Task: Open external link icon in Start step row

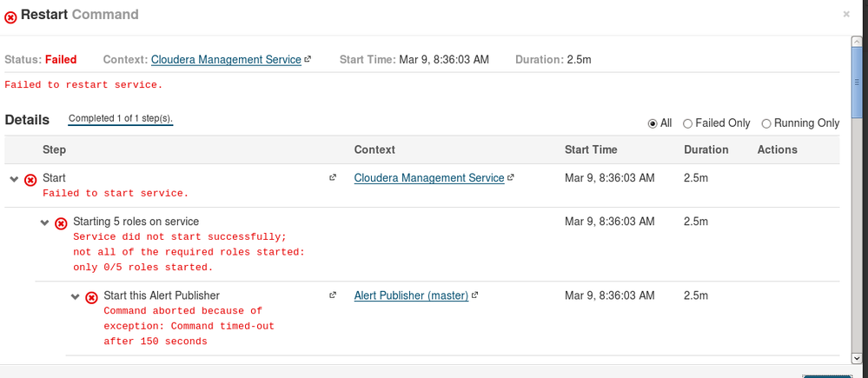Action: [333, 177]
